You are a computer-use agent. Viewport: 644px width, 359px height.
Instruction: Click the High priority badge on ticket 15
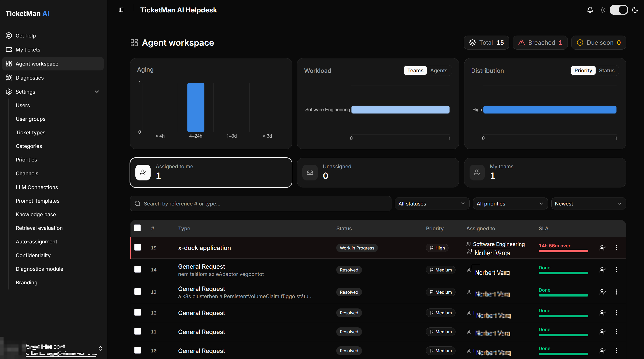click(x=437, y=248)
